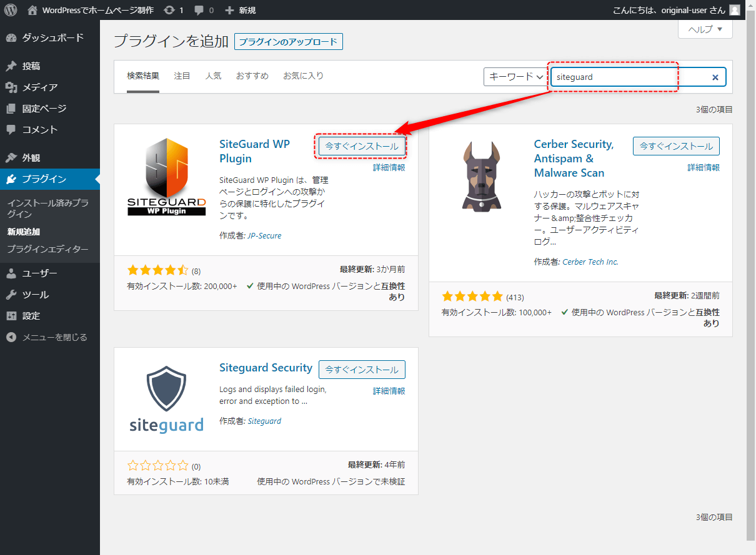756x555 pixels.
Task: Open the Siteguard author link
Action: click(264, 421)
